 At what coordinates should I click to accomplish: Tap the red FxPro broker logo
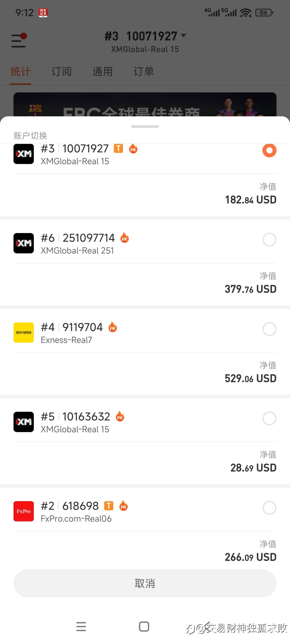tap(24, 511)
